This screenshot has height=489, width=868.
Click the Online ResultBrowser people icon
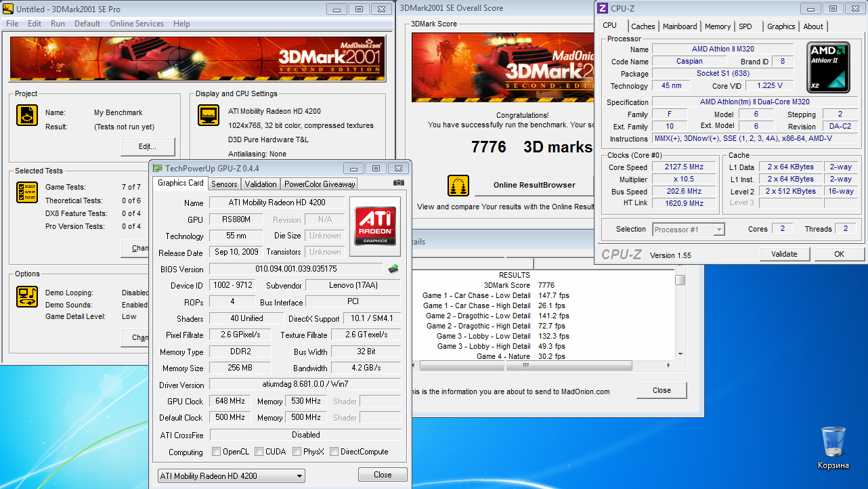pyautogui.click(x=458, y=186)
